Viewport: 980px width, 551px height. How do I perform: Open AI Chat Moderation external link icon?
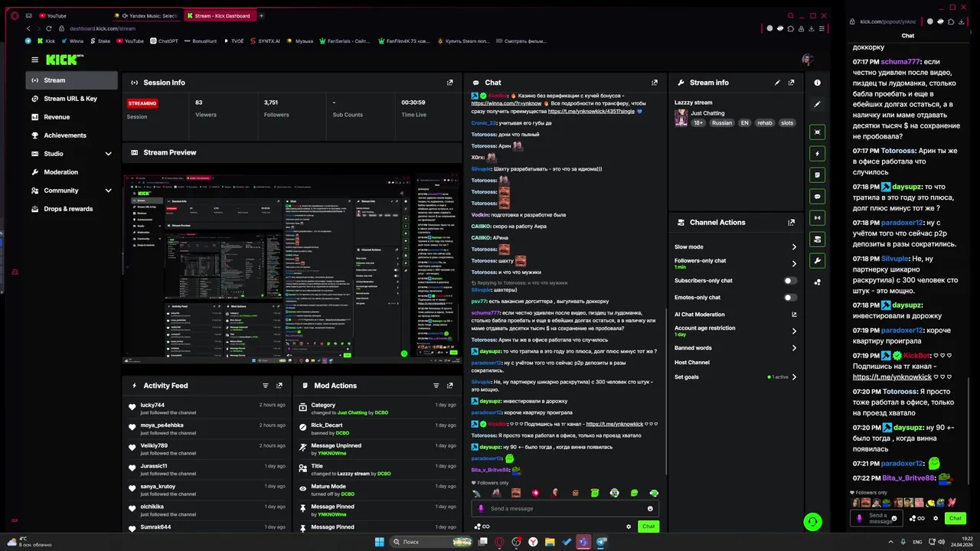tap(794, 315)
